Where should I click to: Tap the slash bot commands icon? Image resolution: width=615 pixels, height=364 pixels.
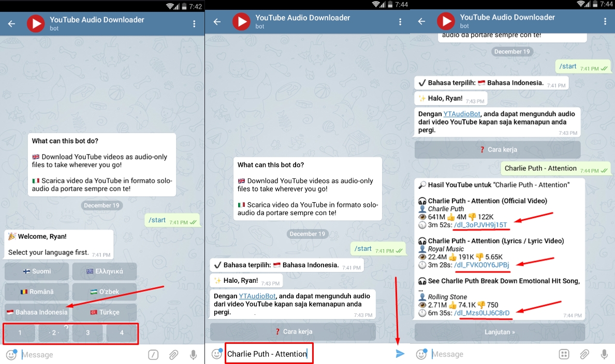[153, 355]
